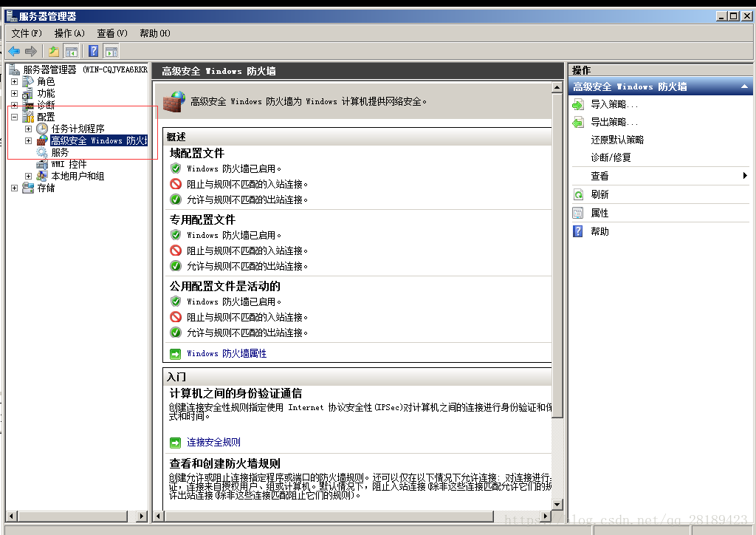Image resolution: width=756 pixels, height=535 pixels.
Task: Click green arrow icon beside 连接安全规则
Action: [x=176, y=443]
